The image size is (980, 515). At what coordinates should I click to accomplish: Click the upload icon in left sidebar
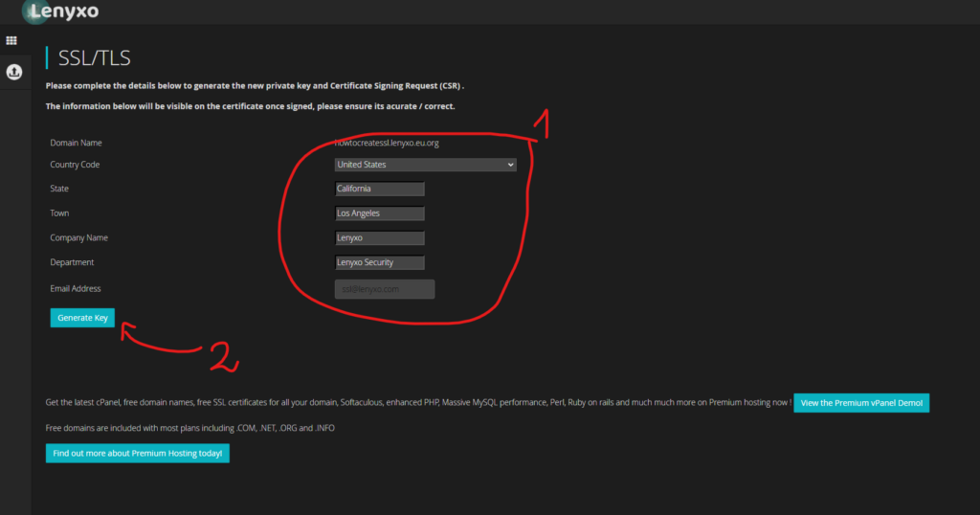click(x=13, y=72)
